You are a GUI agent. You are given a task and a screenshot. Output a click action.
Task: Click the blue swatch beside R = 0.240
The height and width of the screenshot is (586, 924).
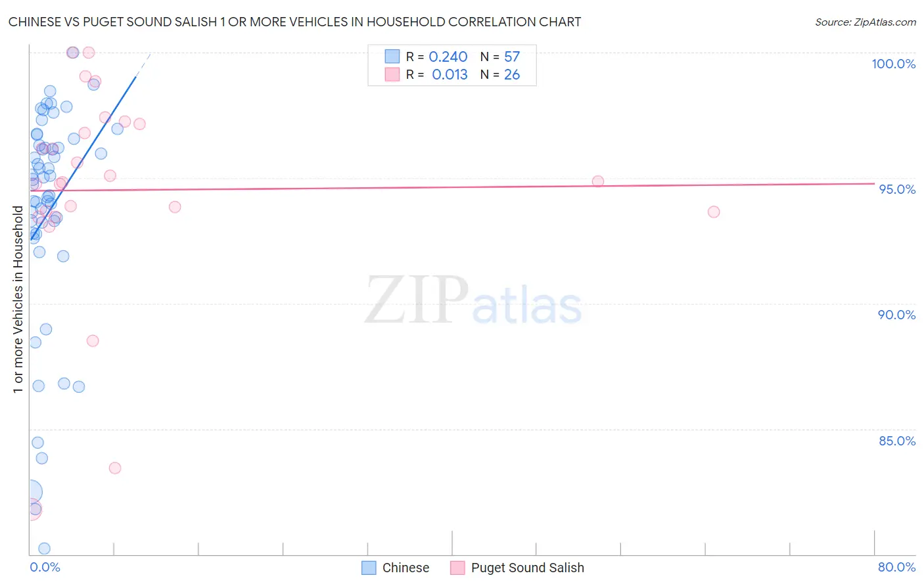point(392,56)
